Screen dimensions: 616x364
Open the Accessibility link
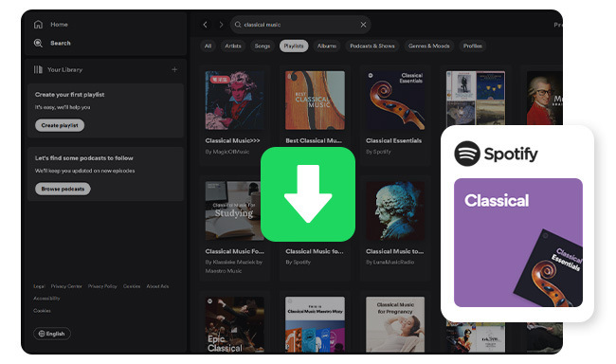46,299
